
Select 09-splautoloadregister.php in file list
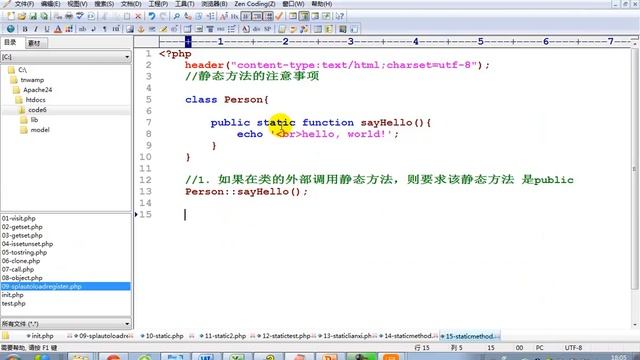click(65, 287)
